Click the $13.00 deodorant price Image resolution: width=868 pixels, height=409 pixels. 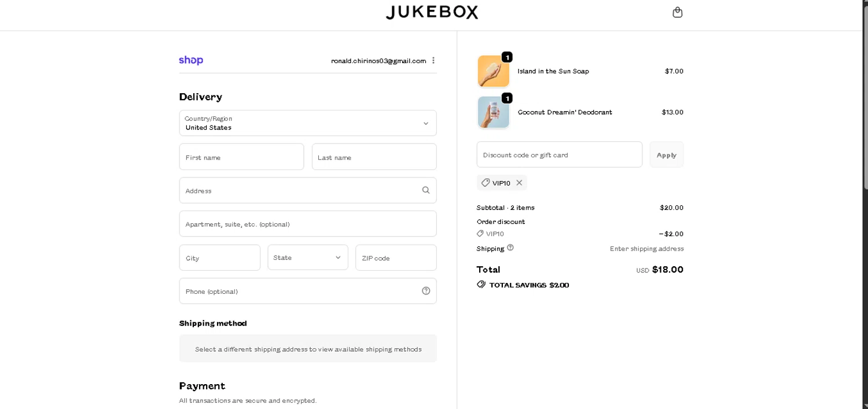point(673,112)
